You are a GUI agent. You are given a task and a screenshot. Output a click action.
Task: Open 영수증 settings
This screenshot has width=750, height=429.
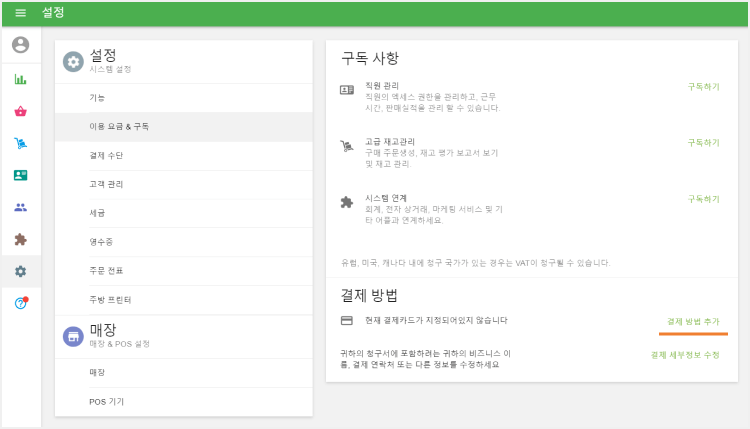pyautogui.click(x=184, y=242)
